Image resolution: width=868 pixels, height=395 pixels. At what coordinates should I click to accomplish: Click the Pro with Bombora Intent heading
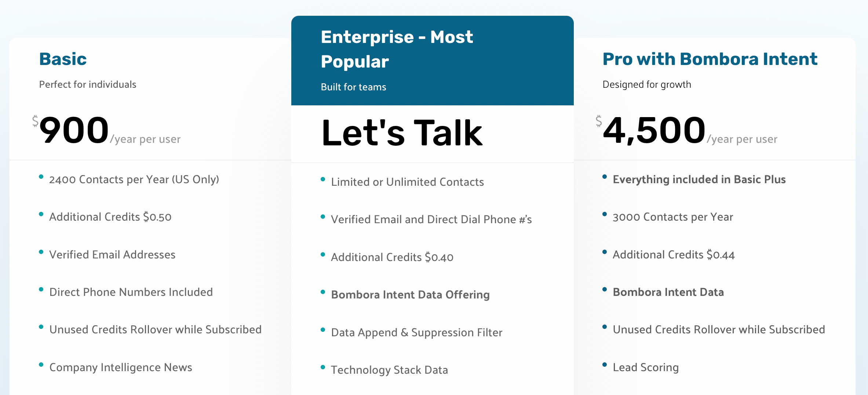[710, 59]
